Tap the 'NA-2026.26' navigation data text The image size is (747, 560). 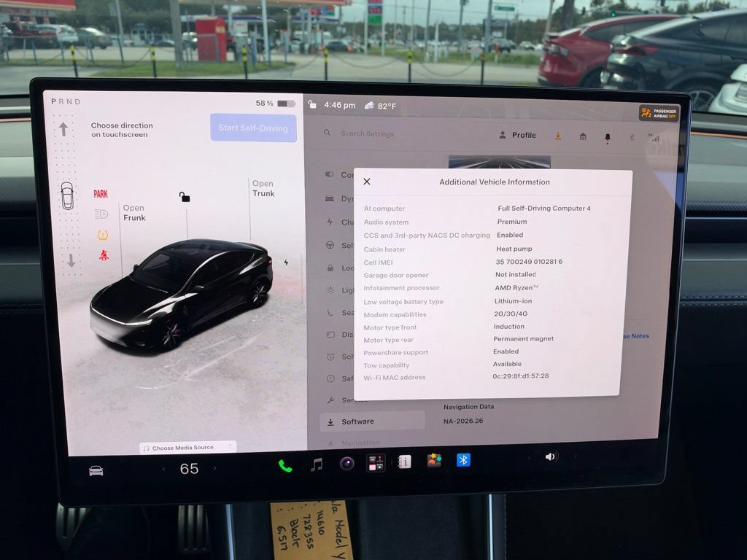pos(463,421)
